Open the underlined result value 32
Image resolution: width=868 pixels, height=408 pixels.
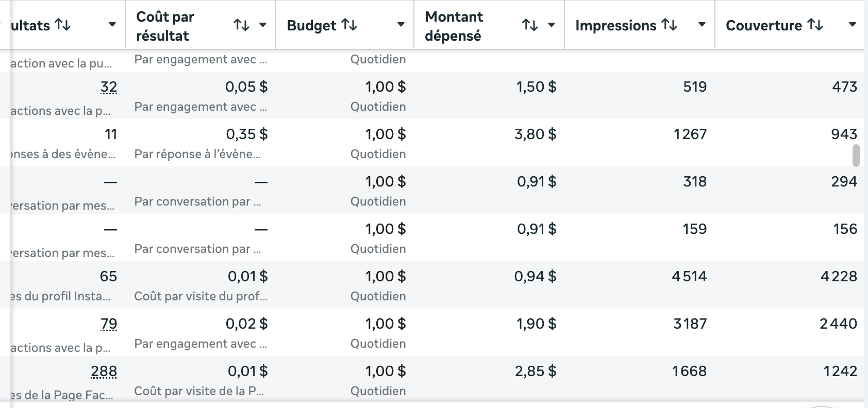point(109,87)
